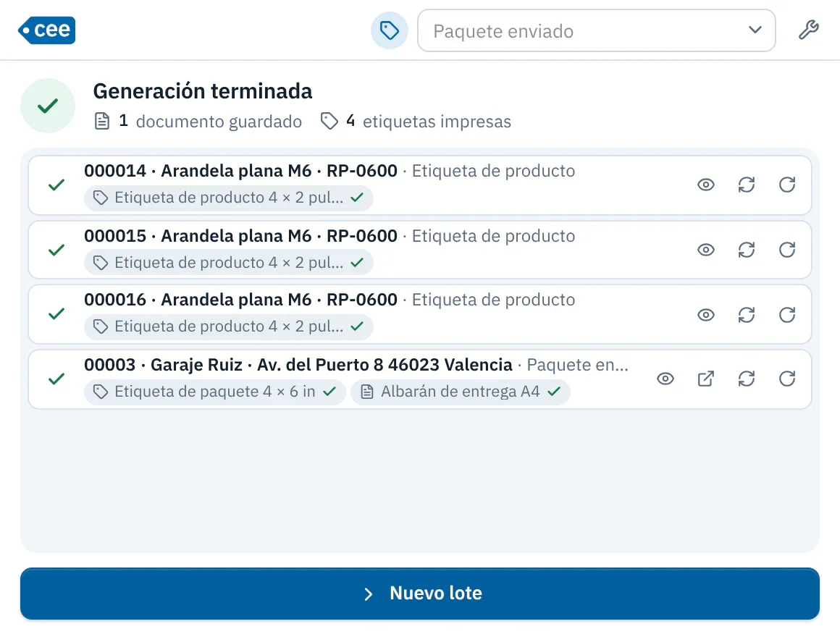Open Garaje Ruiz document in external window
The height and width of the screenshot is (637, 840).
[x=706, y=379]
